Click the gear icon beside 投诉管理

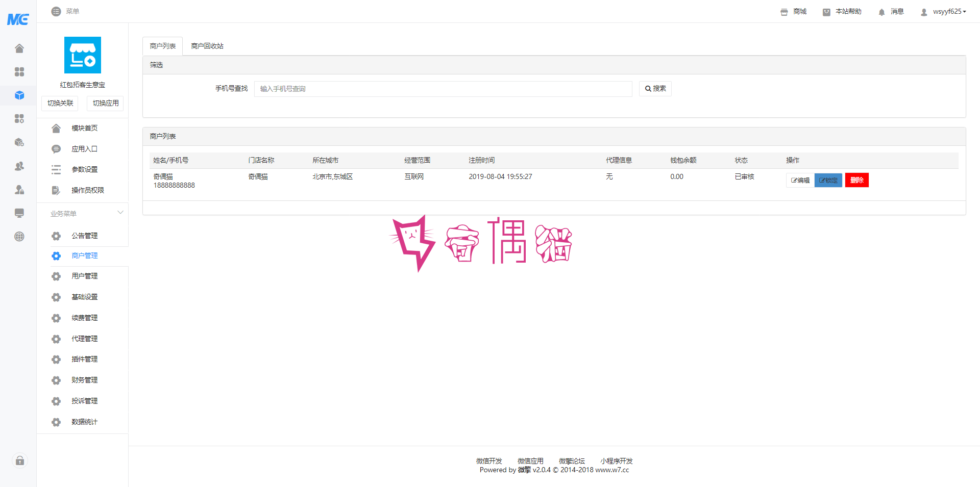(x=56, y=401)
